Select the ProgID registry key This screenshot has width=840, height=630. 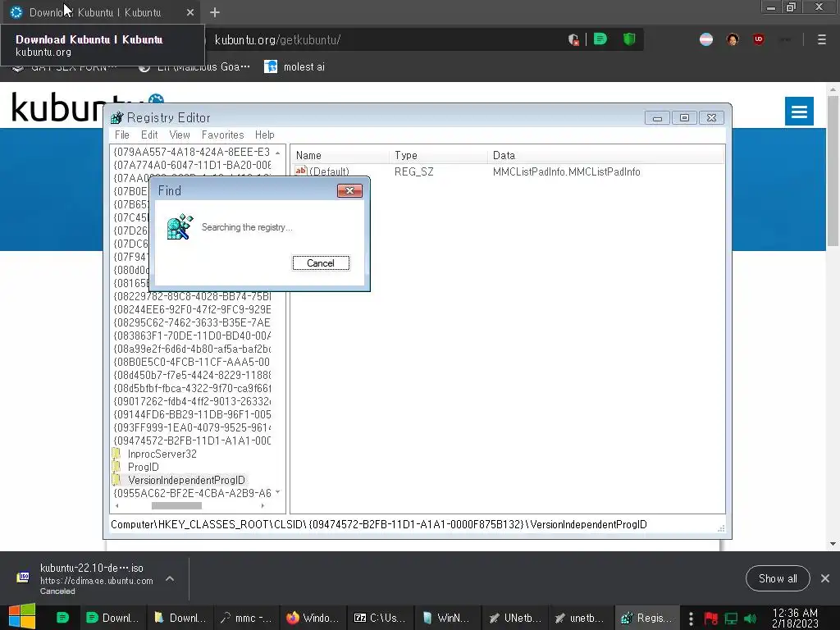tap(143, 467)
